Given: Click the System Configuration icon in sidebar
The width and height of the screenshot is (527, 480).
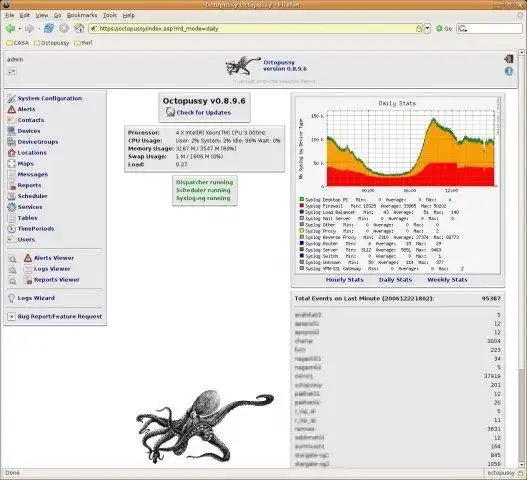Looking at the screenshot, I should point(12,98).
